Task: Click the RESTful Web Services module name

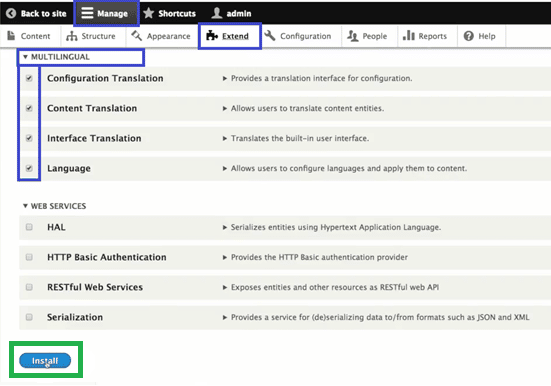Action: click(x=95, y=287)
